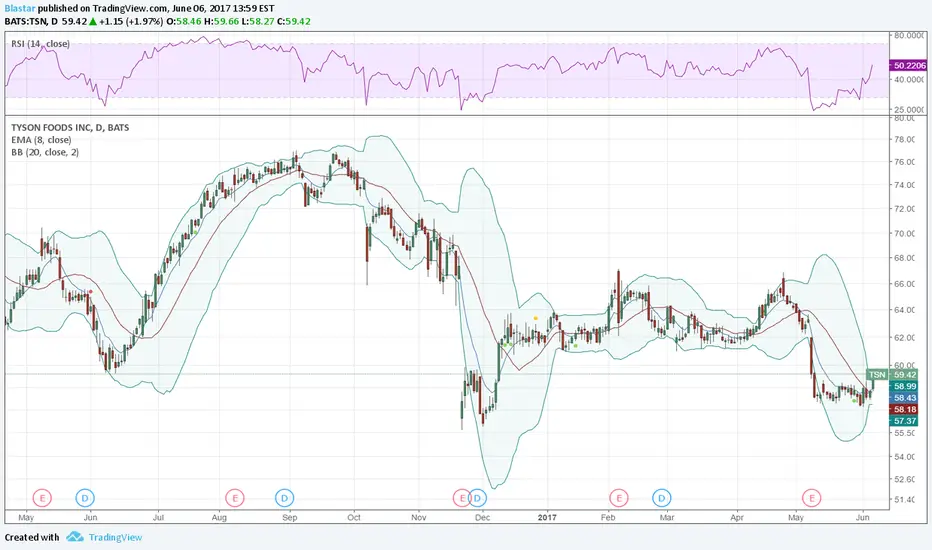
Task: Click the purple RSI value tag 50.2206
Action: [908, 65]
